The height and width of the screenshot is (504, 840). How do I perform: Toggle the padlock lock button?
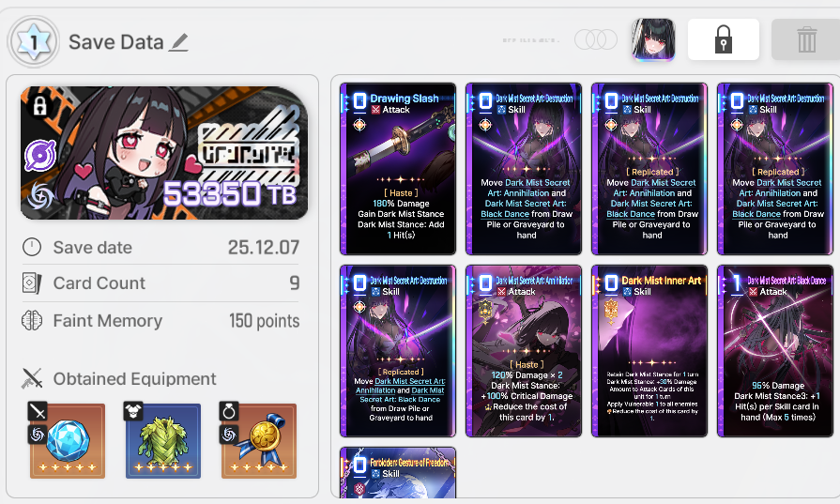[724, 39]
